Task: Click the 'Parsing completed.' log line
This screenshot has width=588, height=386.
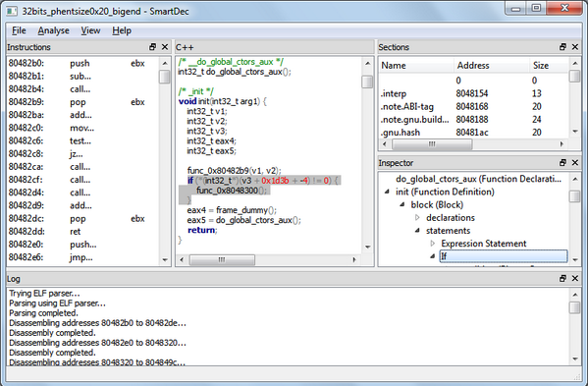Action: coord(43,313)
